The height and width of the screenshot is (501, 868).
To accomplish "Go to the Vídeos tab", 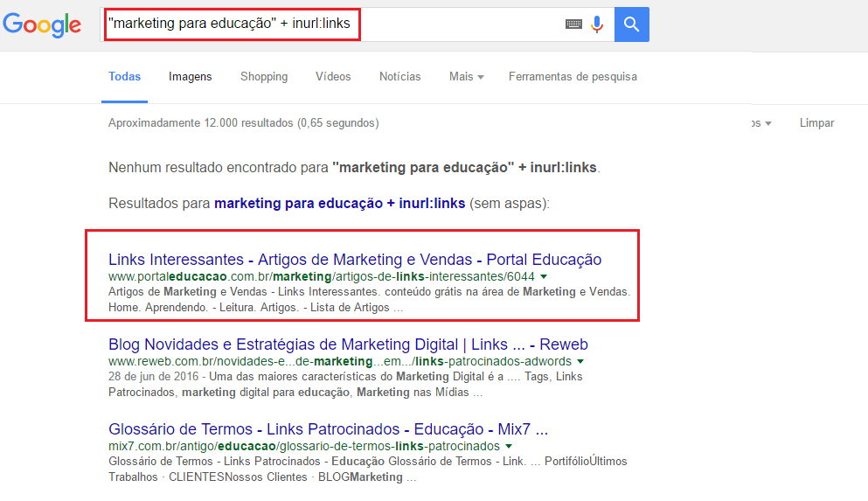I will click(333, 76).
